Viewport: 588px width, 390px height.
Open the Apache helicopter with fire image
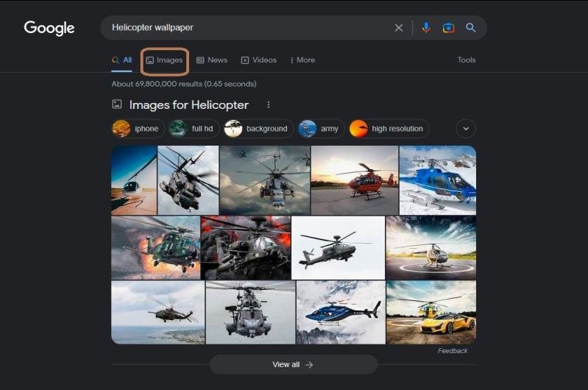pos(246,248)
